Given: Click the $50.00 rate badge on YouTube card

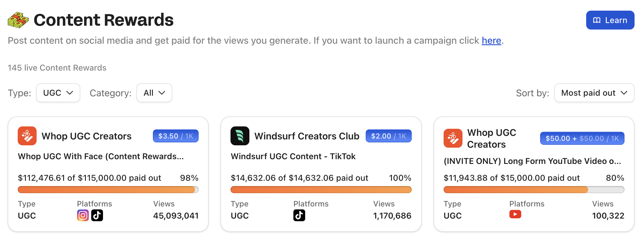Looking at the screenshot, I should pyautogui.click(x=582, y=138).
